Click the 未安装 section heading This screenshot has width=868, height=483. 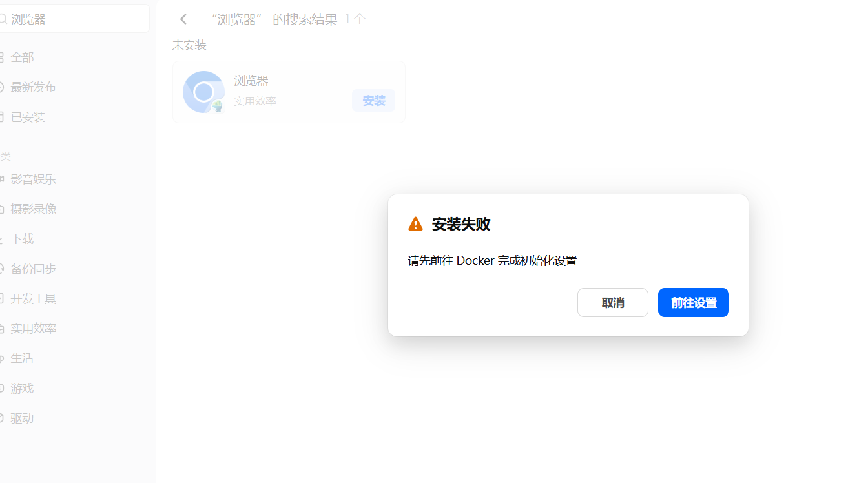coord(189,45)
